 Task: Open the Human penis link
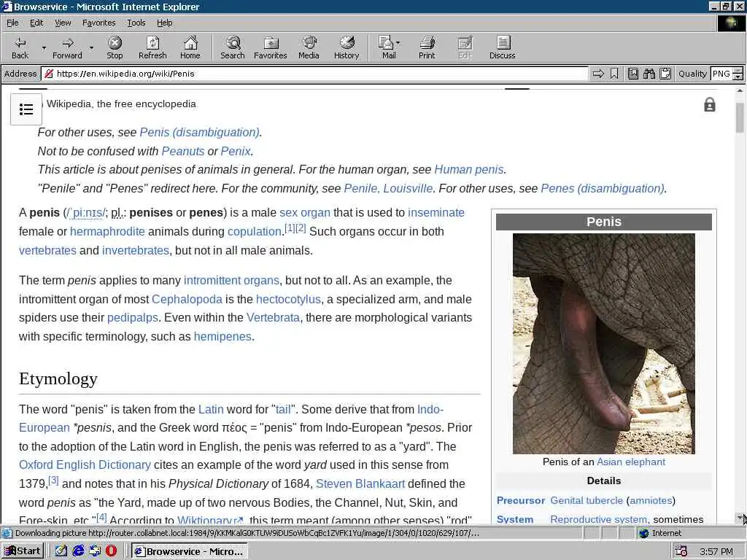pos(469,169)
